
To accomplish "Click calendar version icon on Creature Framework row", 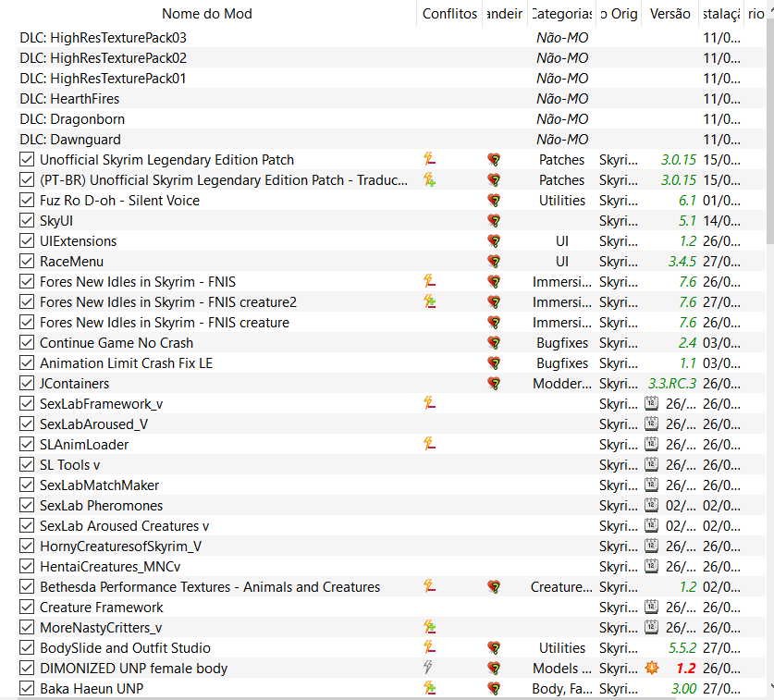I will (652, 607).
